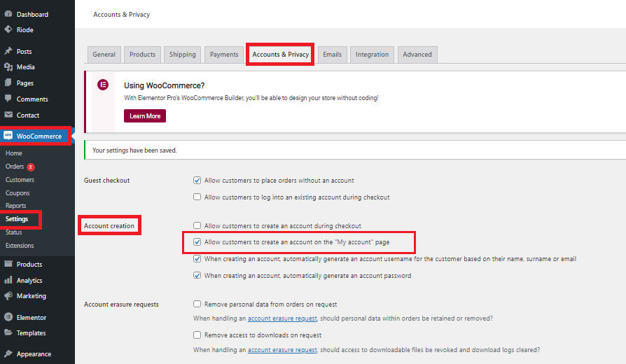Check Remove personal data from orders

point(197,304)
